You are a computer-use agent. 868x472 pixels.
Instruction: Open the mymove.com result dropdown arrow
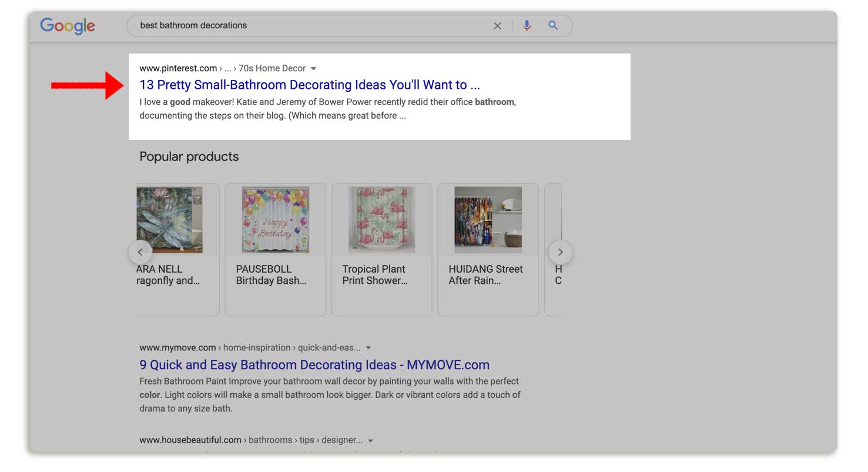coord(368,348)
